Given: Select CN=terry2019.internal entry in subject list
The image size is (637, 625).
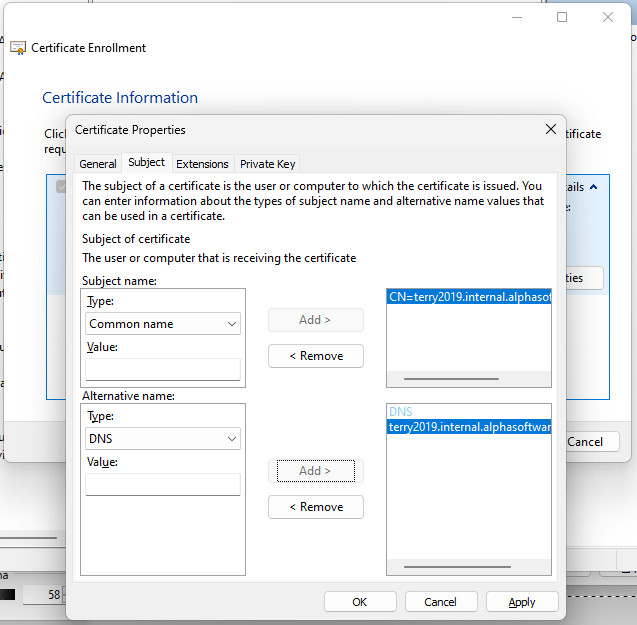Looking at the screenshot, I should [469, 297].
